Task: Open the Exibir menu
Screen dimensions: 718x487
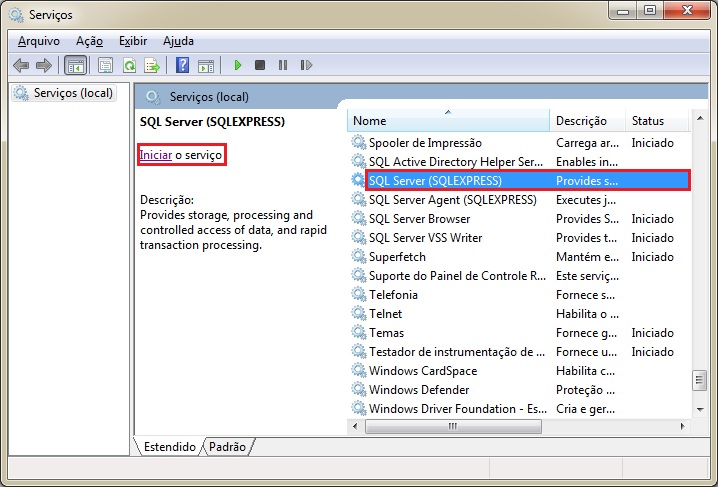Action: 132,41
